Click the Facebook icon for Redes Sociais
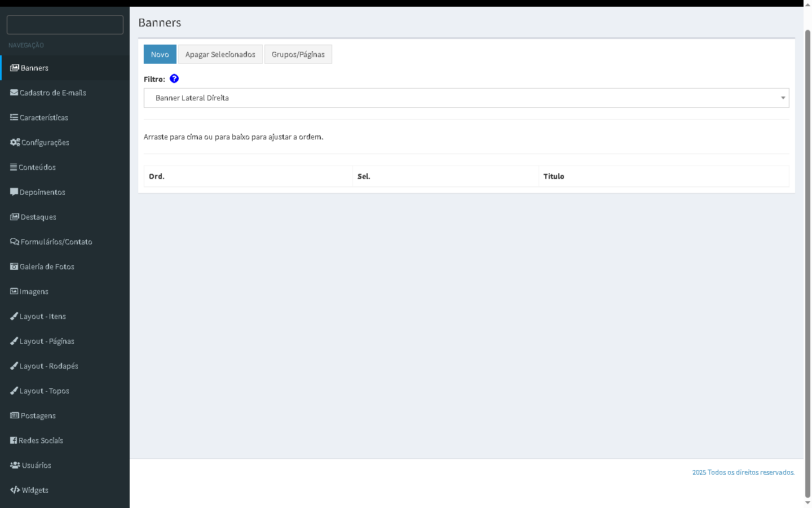This screenshot has width=812, height=508. [x=14, y=440]
